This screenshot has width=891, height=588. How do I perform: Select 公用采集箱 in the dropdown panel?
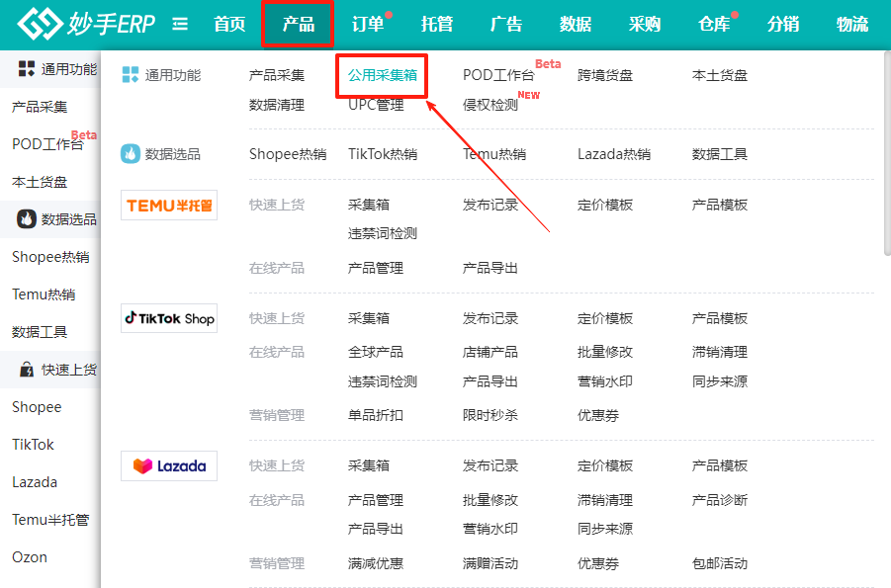coord(383,75)
